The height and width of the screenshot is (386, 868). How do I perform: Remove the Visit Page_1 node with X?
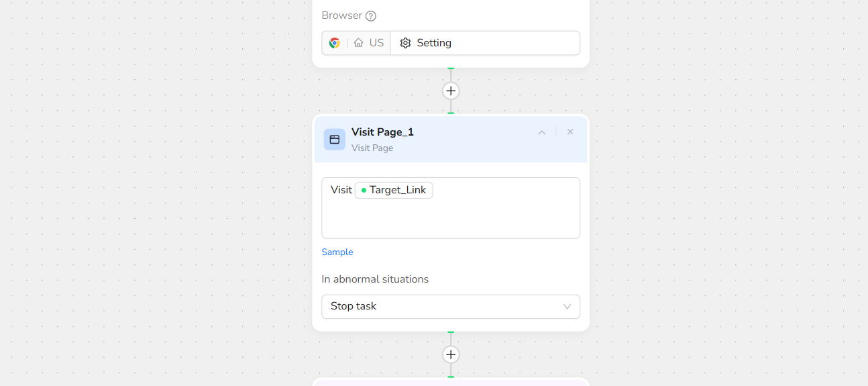(x=570, y=132)
